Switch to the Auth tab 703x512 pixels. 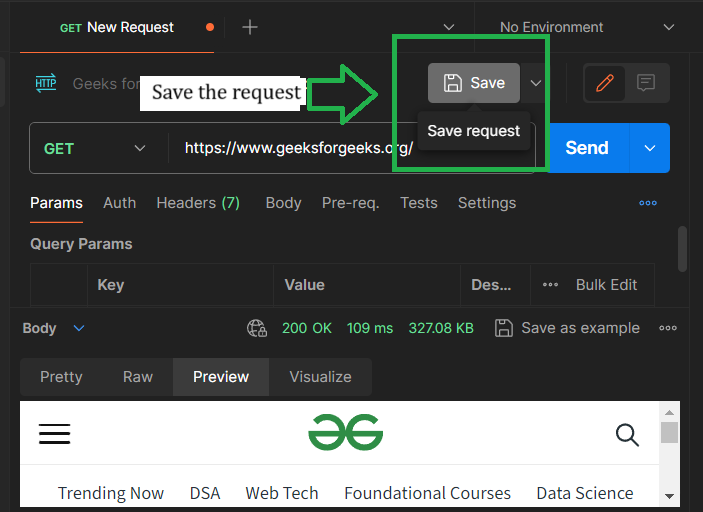pyautogui.click(x=119, y=203)
